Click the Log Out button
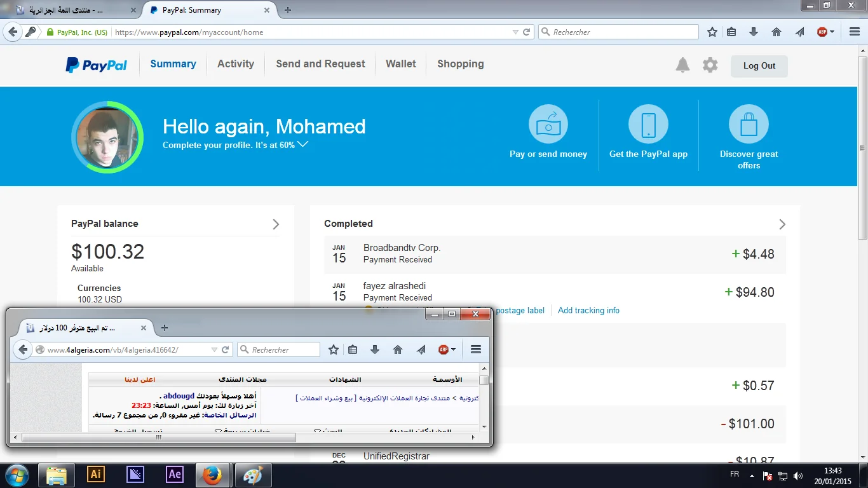 coord(759,66)
